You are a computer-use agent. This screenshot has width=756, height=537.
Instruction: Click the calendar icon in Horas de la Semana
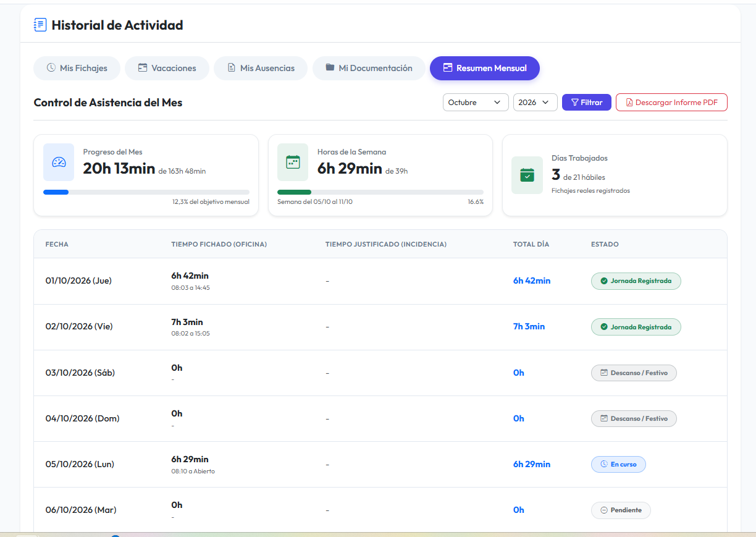pyautogui.click(x=293, y=163)
